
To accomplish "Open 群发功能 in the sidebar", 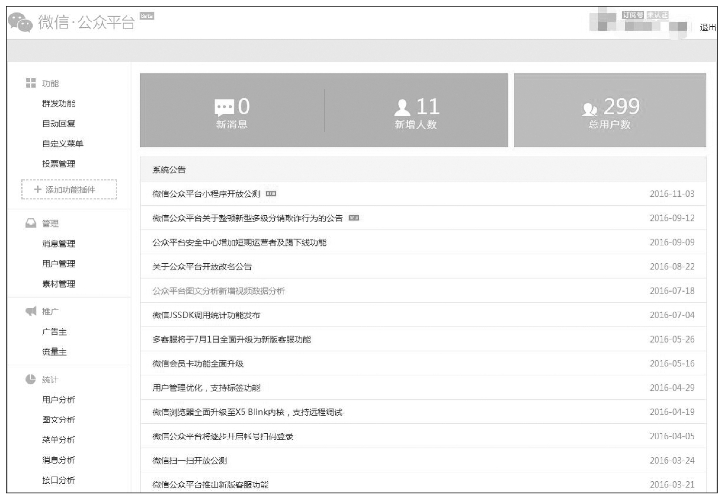I will [58, 103].
